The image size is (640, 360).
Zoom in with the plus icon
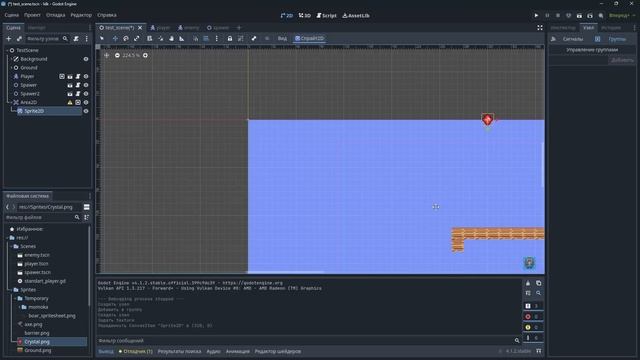click(145, 55)
